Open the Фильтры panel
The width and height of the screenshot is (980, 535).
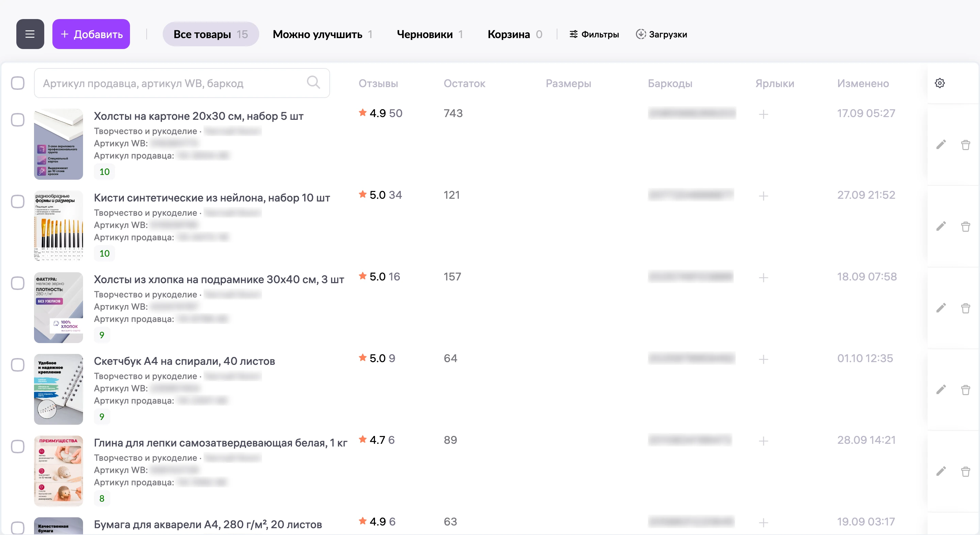[594, 34]
